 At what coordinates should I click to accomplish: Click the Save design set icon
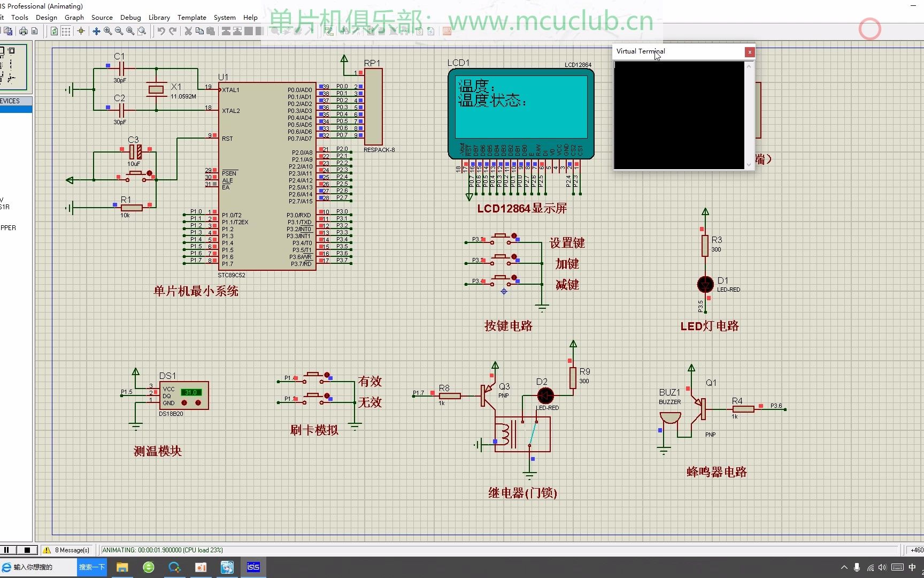tap(8, 31)
